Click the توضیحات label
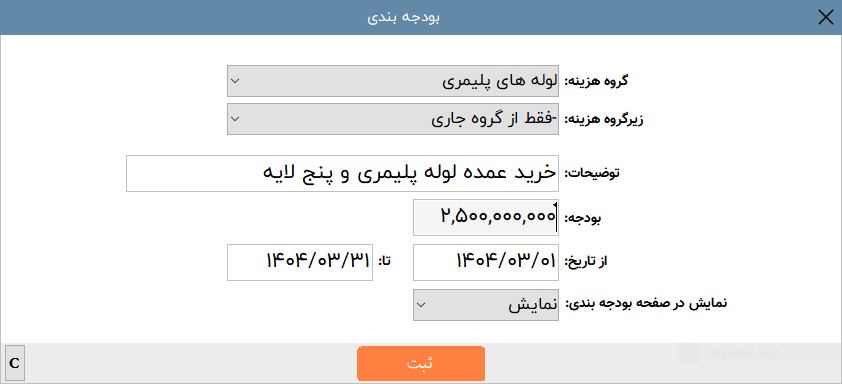Viewport: 842px width, 384px height. point(590,173)
